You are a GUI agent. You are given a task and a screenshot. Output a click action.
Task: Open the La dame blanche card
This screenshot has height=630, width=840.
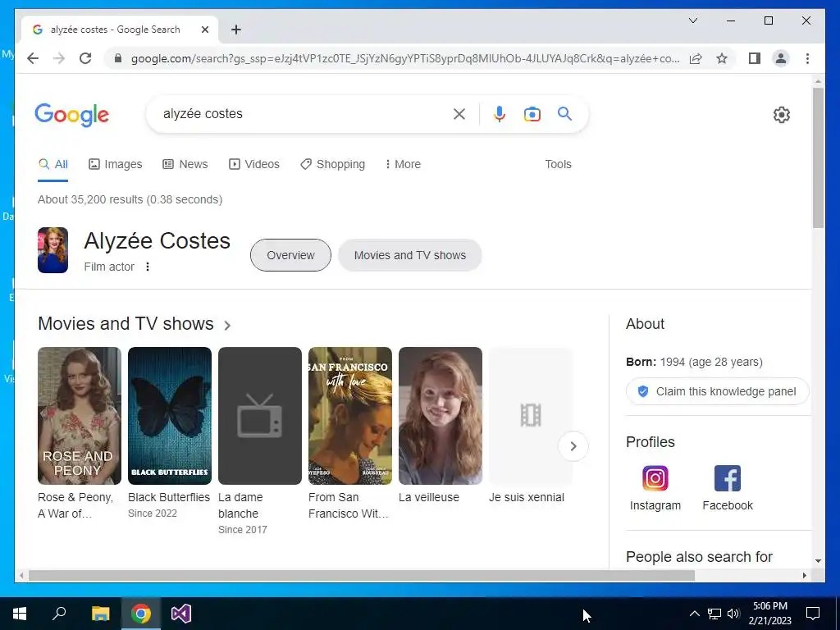[260, 416]
